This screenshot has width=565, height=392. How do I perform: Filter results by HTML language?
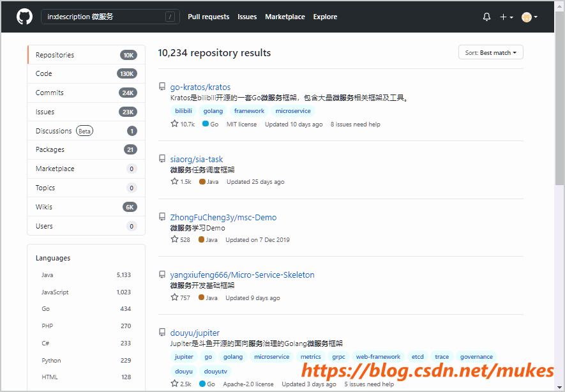coord(86,377)
